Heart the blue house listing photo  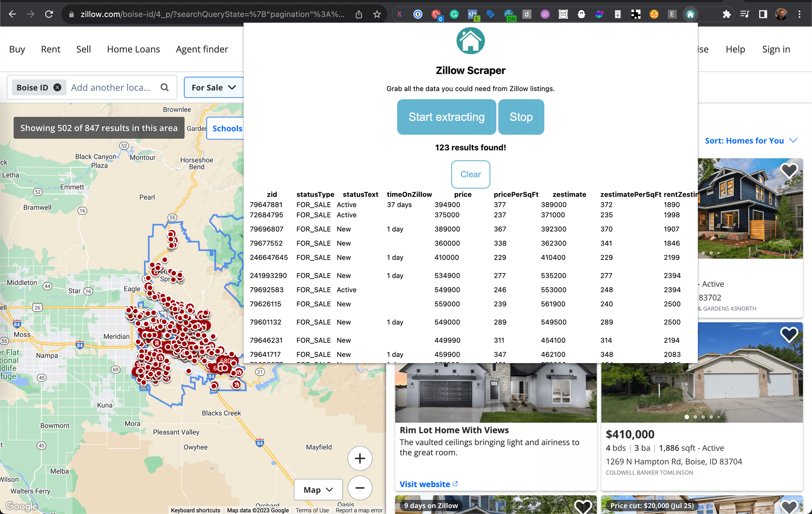point(789,170)
